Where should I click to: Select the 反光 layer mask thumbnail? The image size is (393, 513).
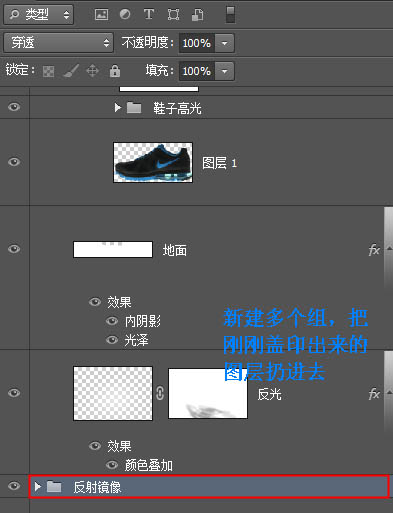coord(208,393)
